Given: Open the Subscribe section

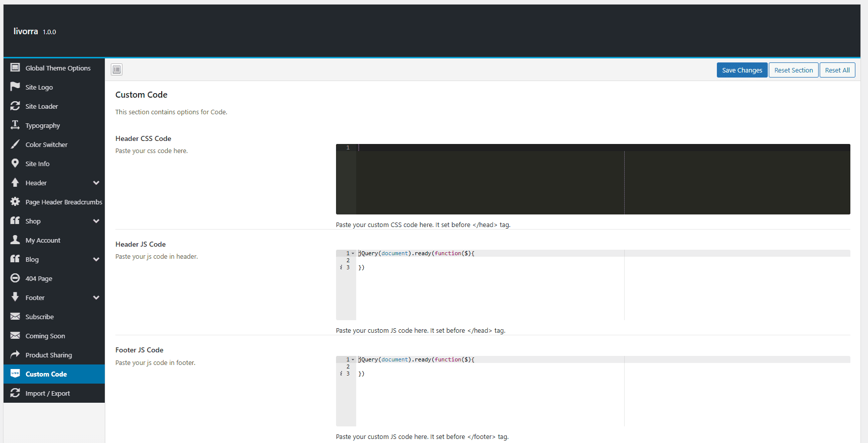Looking at the screenshot, I should (54, 317).
